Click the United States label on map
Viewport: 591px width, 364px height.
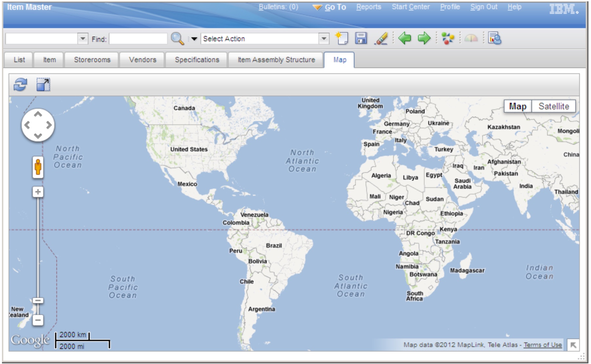tap(189, 149)
